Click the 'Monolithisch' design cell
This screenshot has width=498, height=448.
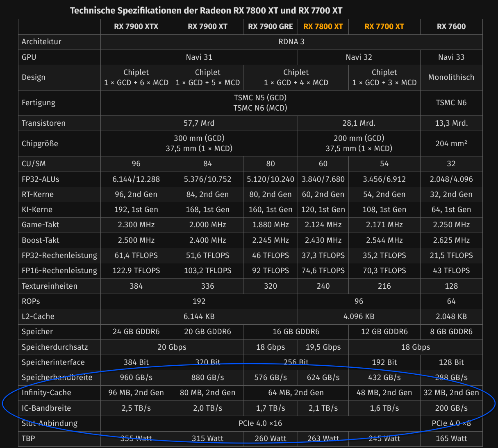tap(451, 77)
